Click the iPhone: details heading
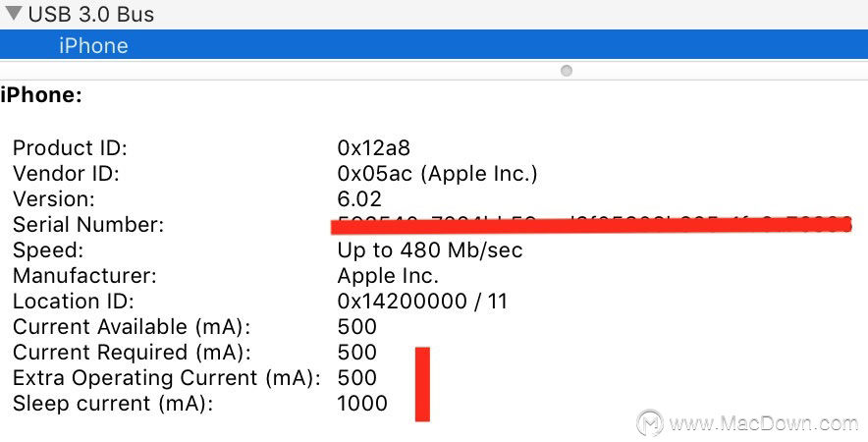This screenshot has width=868, height=442. tap(41, 95)
